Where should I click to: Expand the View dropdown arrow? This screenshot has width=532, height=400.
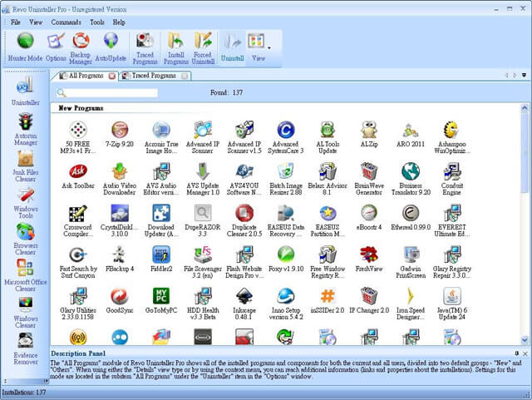coord(269,48)
